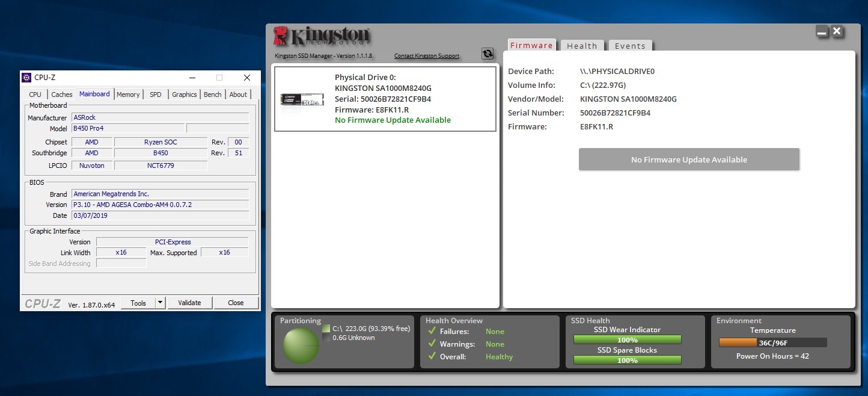The image size is (868, 396).
Task: Open the CPU tab in CPU-Z
Action: tap(35, 94)
